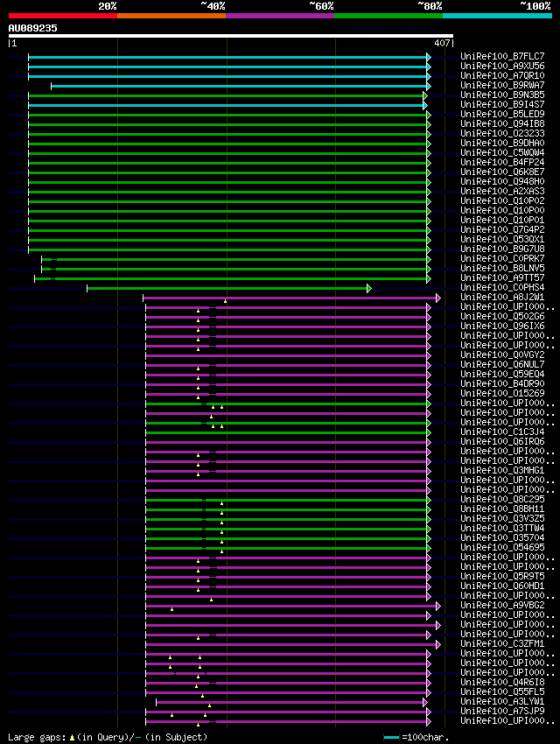Select the UniRef100_C0PRK7 label
This screenshot has width=560, height=744.
pos(502,258)
